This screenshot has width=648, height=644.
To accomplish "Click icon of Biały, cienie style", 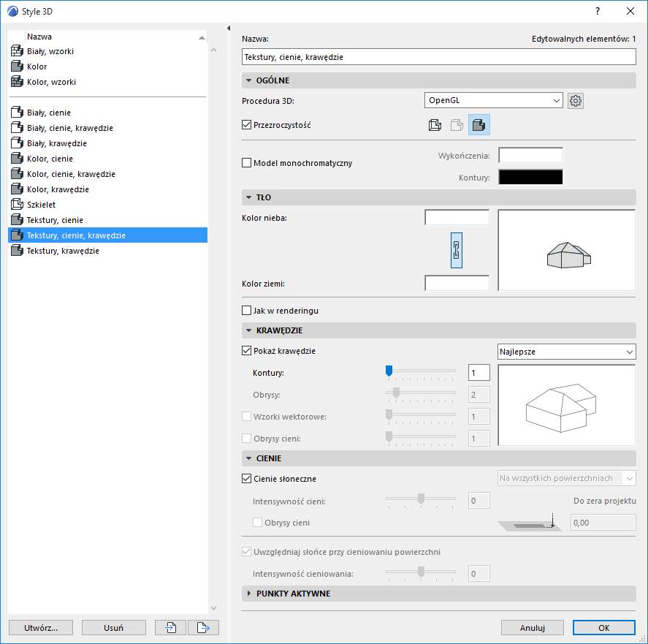I will [x=17, y=113].
